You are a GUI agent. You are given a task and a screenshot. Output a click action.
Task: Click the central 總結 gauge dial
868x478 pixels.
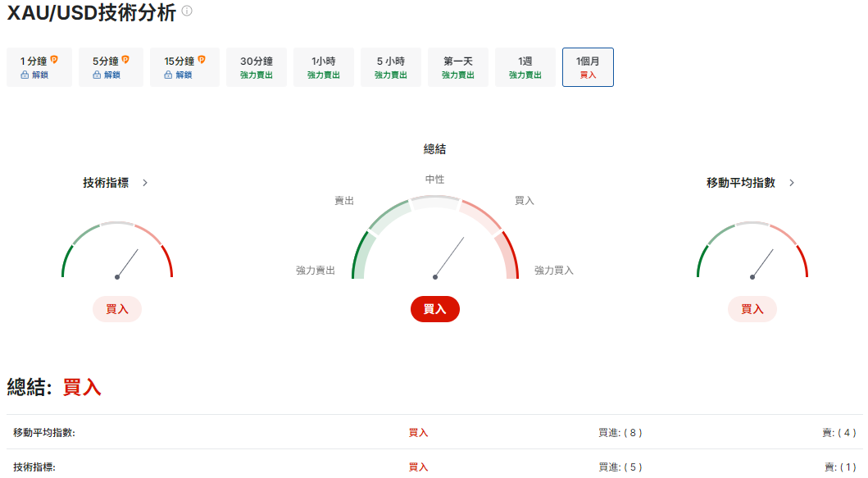(435, 237)
